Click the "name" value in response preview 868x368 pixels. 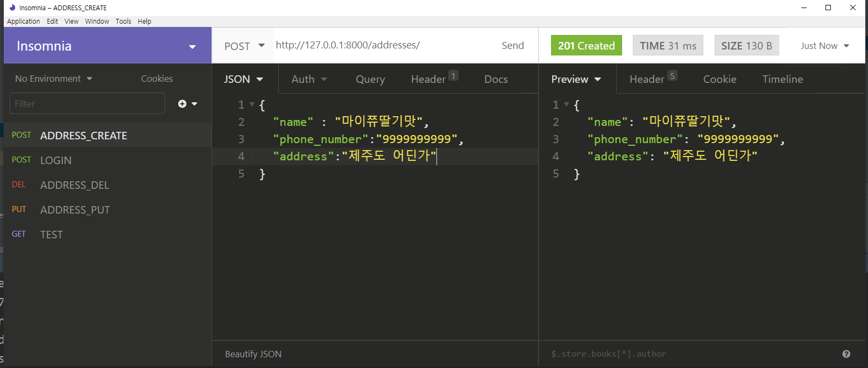(x=686, y=122)
